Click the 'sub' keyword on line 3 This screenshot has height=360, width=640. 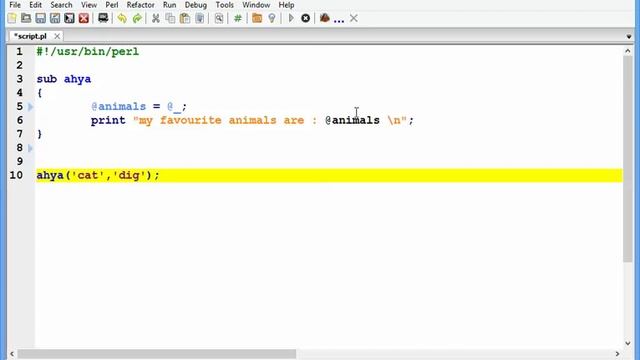tap(47, 79)
